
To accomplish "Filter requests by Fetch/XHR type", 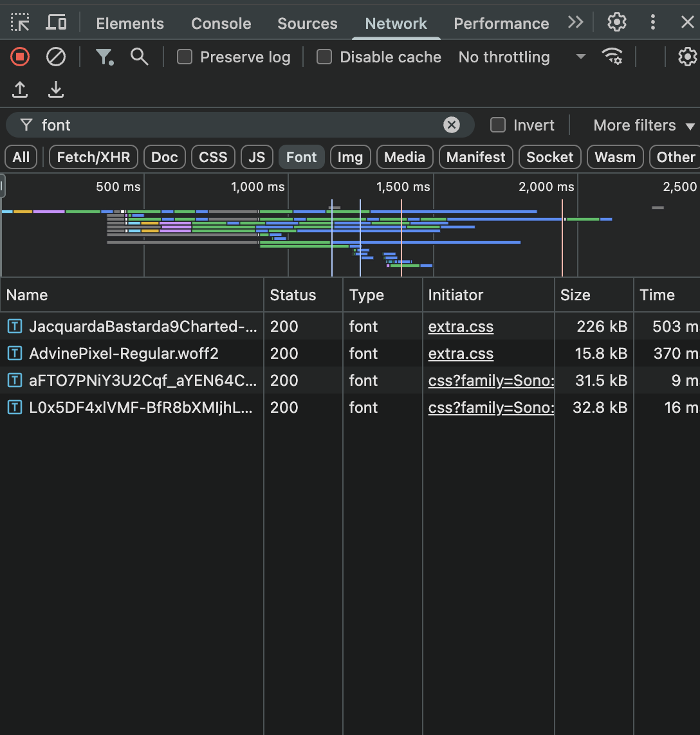I will [x=93, y=157].
